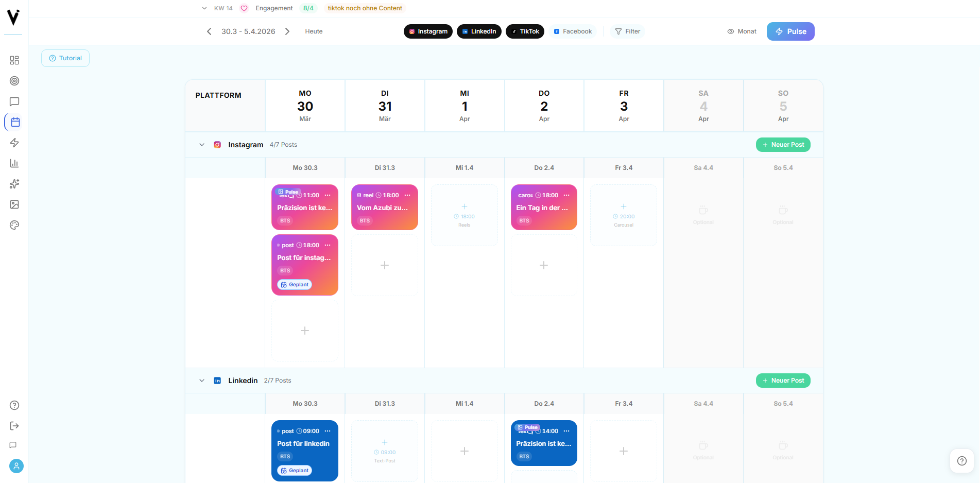
Task: Open the help question mark icon
Action: pyautogui.click(x=14, y=405)
